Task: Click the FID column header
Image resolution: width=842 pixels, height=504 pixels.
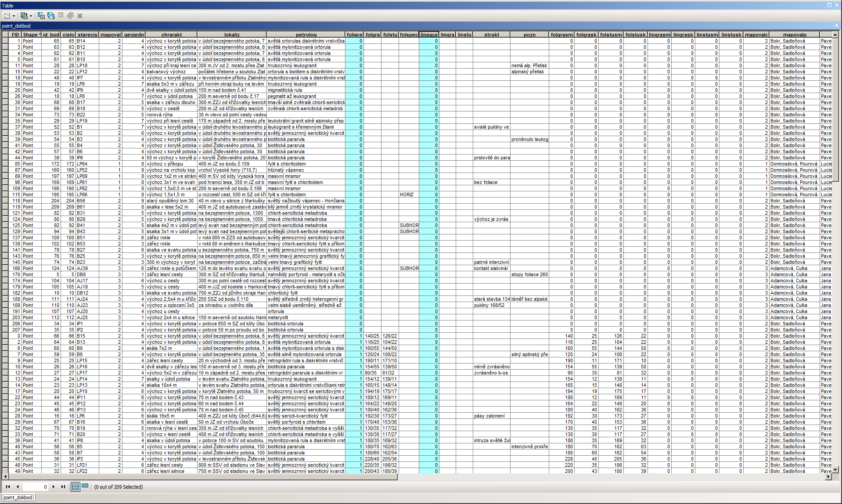Action: pos(15,35)
